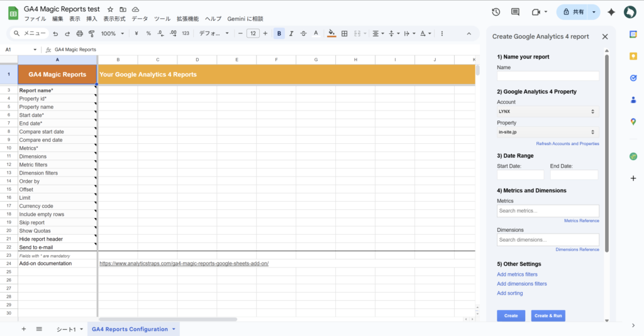Screen dimensions: 644x336
Task: Toggle bold formatting
Action: (279, 33)
